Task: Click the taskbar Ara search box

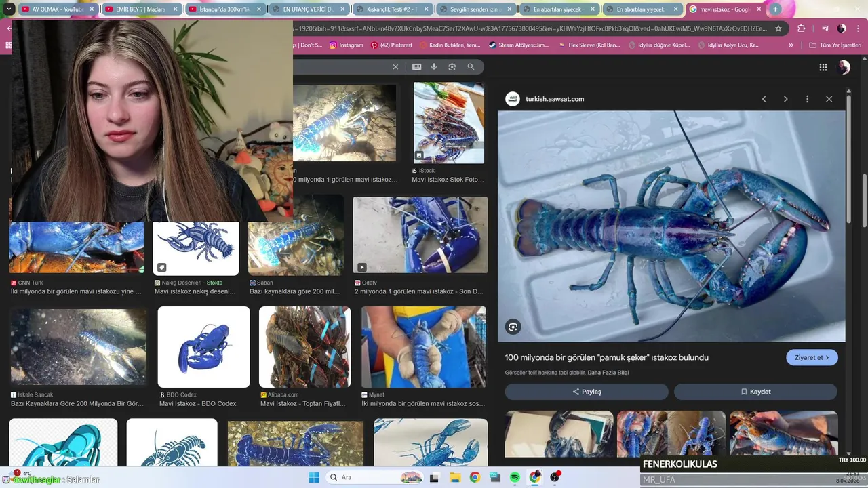Action: [374, 477]
